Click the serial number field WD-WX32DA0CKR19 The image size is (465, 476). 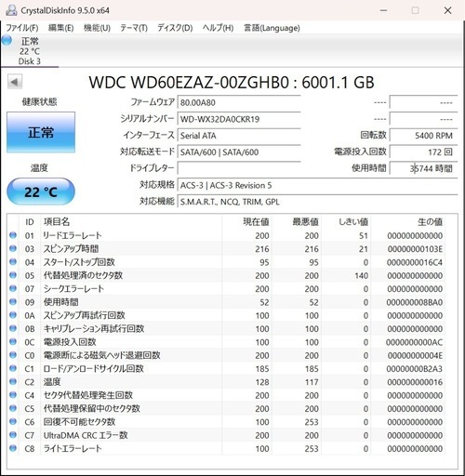click(x=239, y=119)
